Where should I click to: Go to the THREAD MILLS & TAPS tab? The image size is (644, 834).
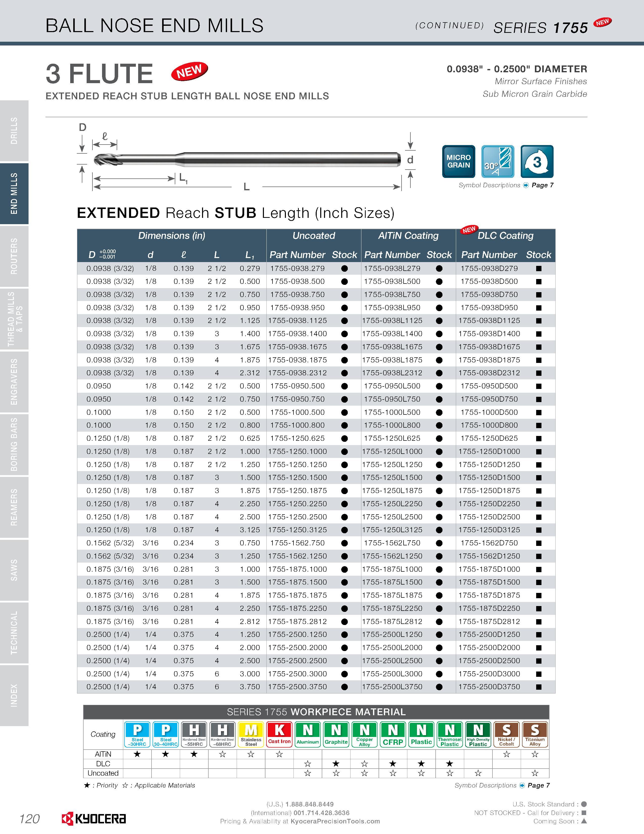(x=14, y=319)
